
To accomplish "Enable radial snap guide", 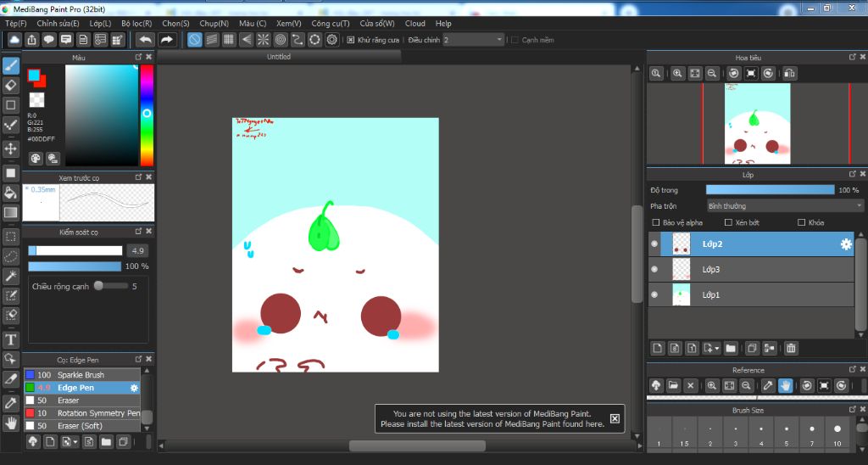I will click(x=263, y=39).
